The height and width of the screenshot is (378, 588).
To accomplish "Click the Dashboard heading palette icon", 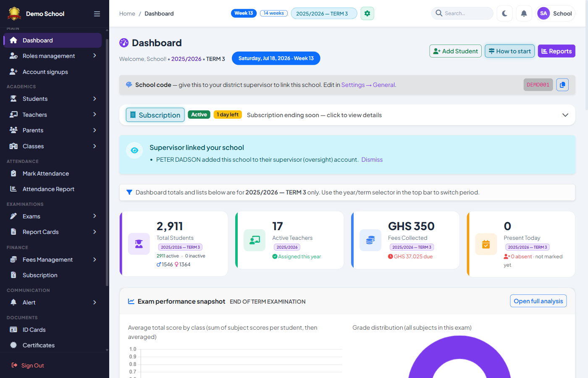I will [124, 43].
